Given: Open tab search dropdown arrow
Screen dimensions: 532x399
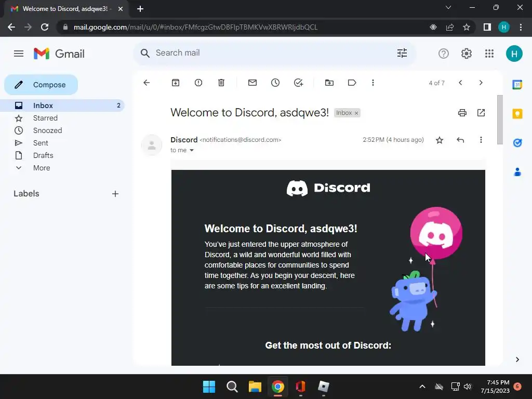Looking at the screenshot, I should tap(448, 7).
